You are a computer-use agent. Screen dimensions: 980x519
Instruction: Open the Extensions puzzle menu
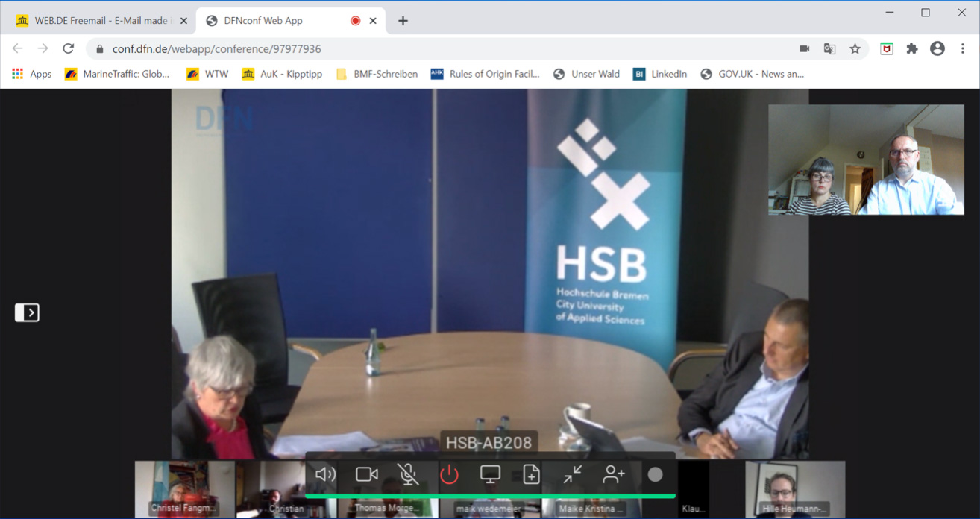(x=912, y=49)
